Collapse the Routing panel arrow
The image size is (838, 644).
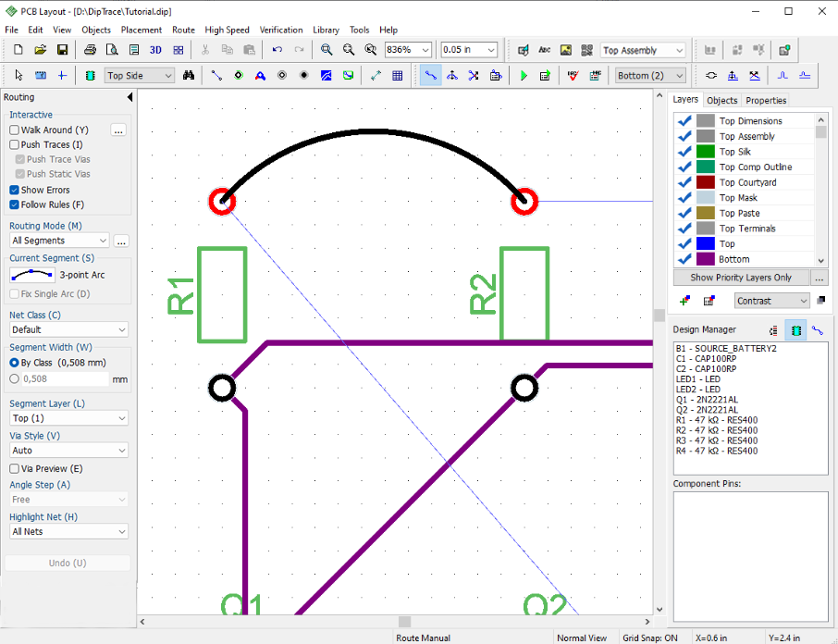129,97
